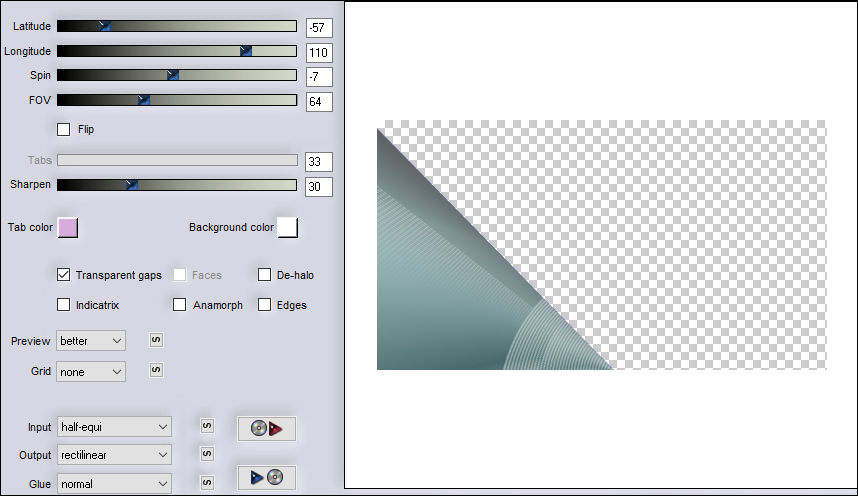Viewport: 858px width, 496px height.
Task: Enable the De-halo checkbox
Action: coord(264,275)
